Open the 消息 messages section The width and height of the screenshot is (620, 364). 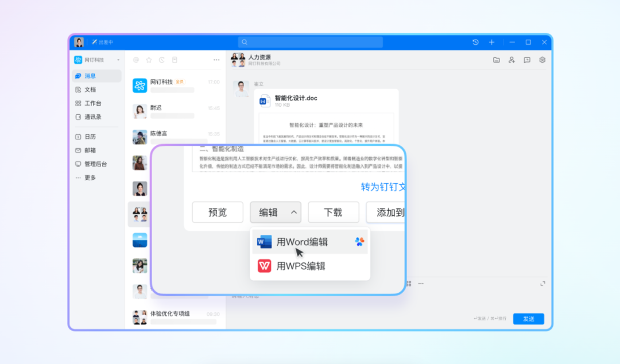[x=96, y=76]
